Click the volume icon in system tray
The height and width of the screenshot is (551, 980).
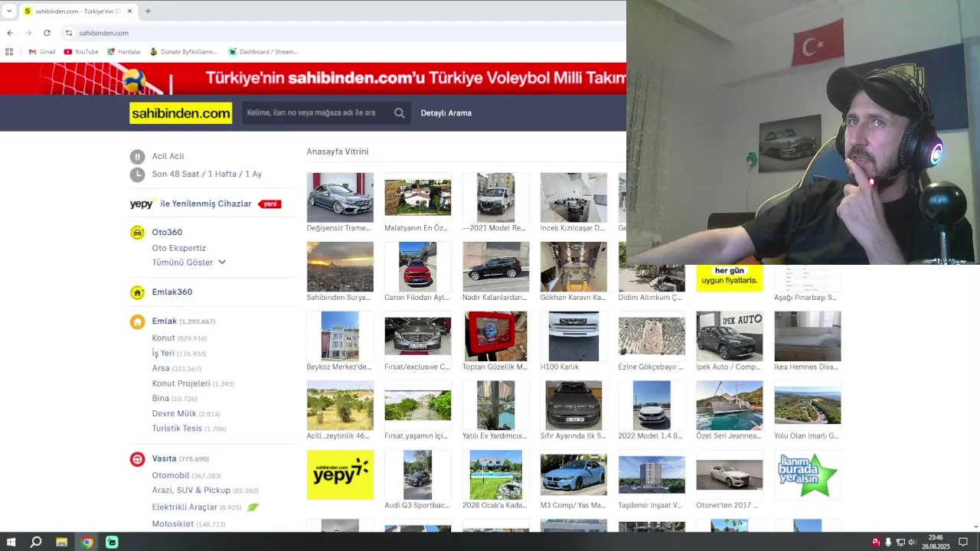[912, 543]
